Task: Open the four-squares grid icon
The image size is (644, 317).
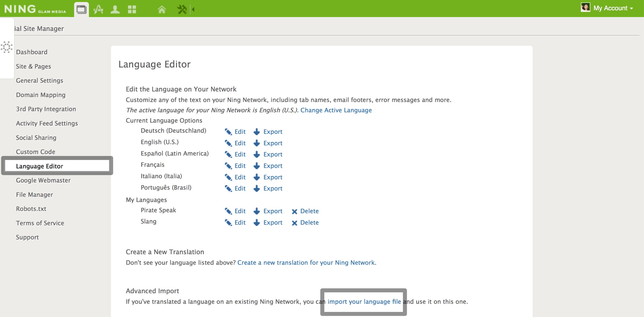Action: pyautogui.click(x=132, y=9)
